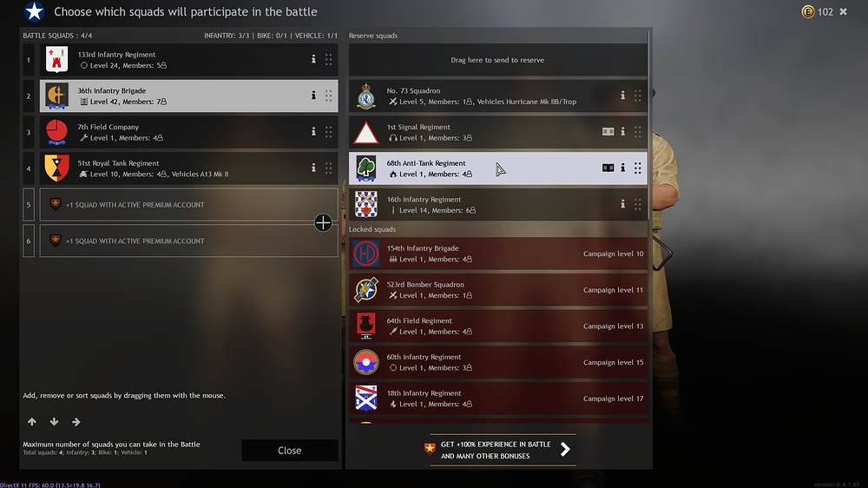Image resolution: width=868 pixels, height=488 pixels.
Task: Select premium squad slot 5
Action: [x=188, y=204]
